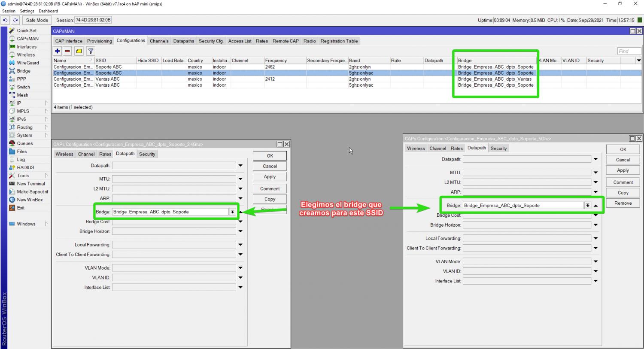The image size is (644, 349).
Task: Click Apply in the 2.4Ghz configuration dialog
Action: click(x=270, y=177)
